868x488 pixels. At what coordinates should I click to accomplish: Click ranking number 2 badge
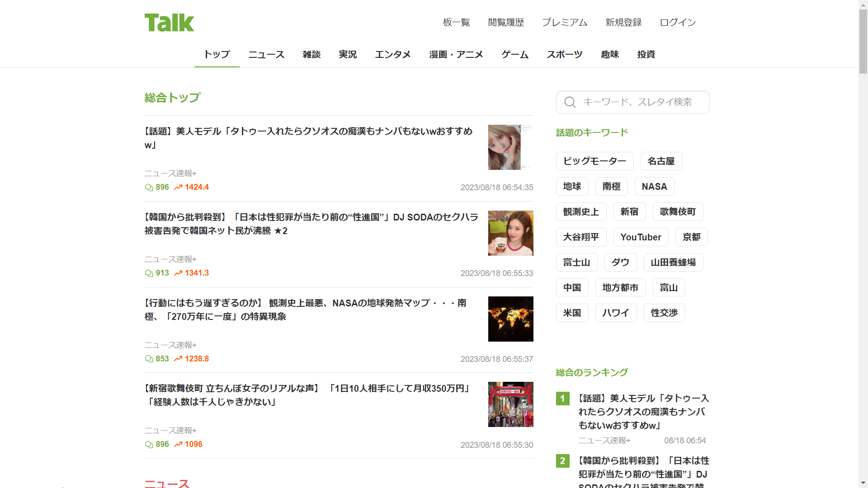562,461
